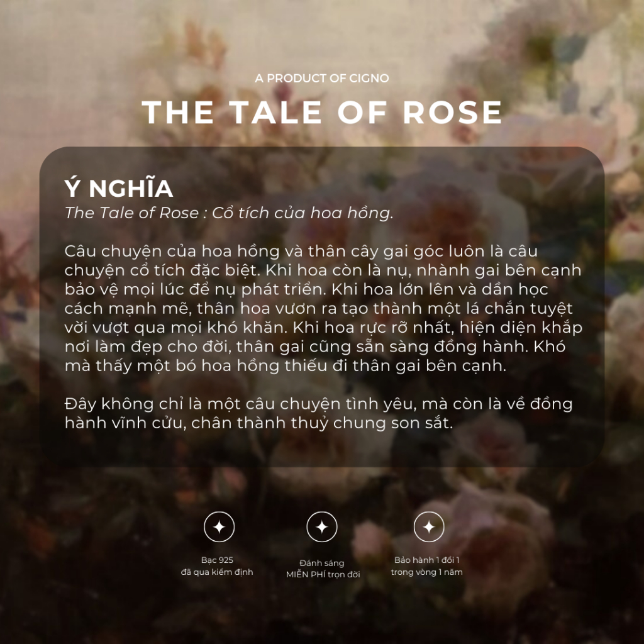
Task: Click the line starting 'bảo vệ mọi lúc'
Action: click(x=306, y=289)
